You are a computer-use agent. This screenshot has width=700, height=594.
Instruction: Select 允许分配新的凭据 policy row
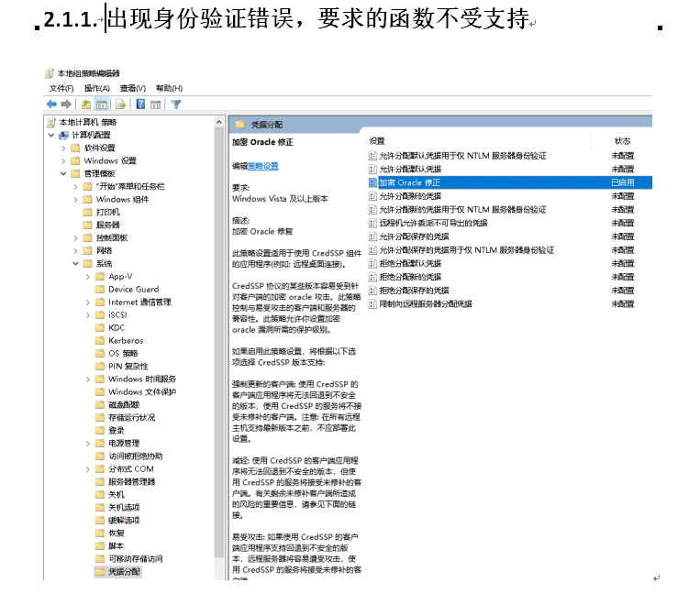tap(510, 196)
